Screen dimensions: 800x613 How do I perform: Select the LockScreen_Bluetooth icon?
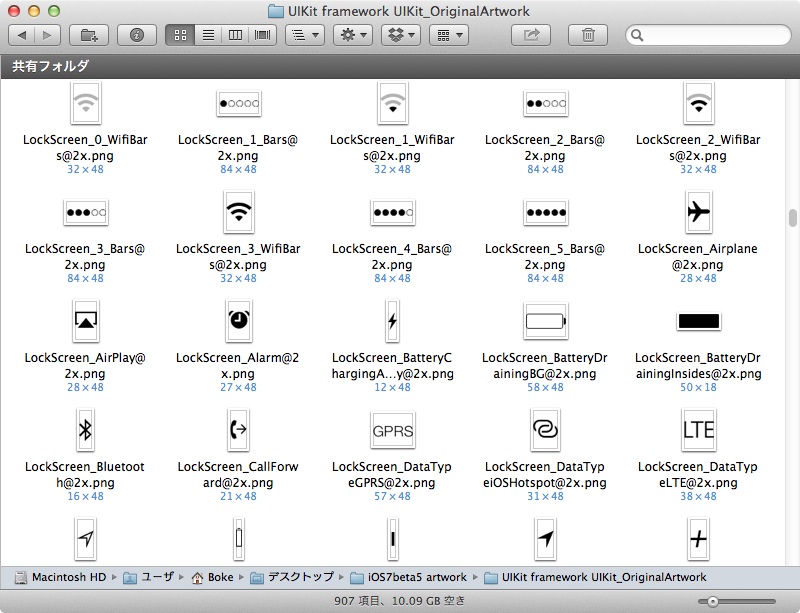pyautogui.click(x=86, y=430)
